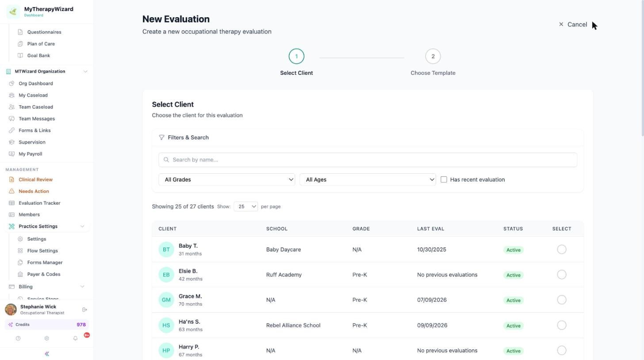Click the LAST EVAL column header
This screenshot has width=644, height=360.
431,229
